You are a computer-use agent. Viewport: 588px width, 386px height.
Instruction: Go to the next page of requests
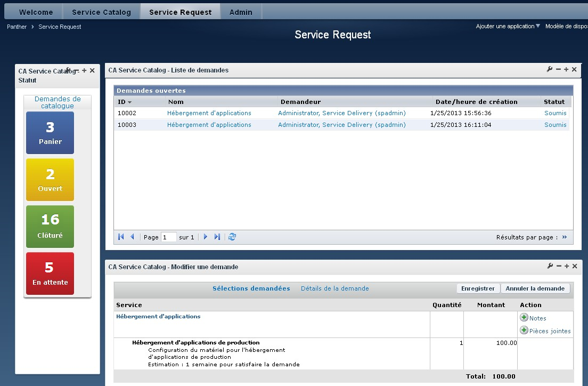[205, 237]
